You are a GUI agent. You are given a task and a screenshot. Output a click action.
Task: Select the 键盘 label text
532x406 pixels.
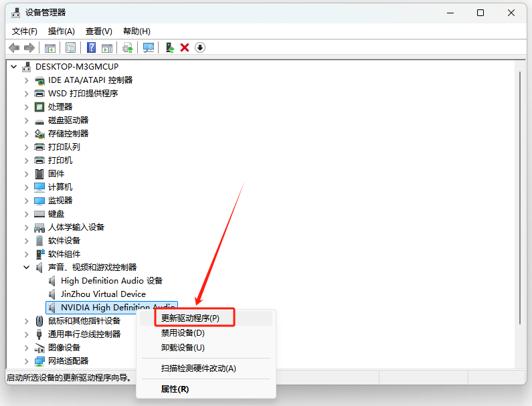(x=56, y=214)
